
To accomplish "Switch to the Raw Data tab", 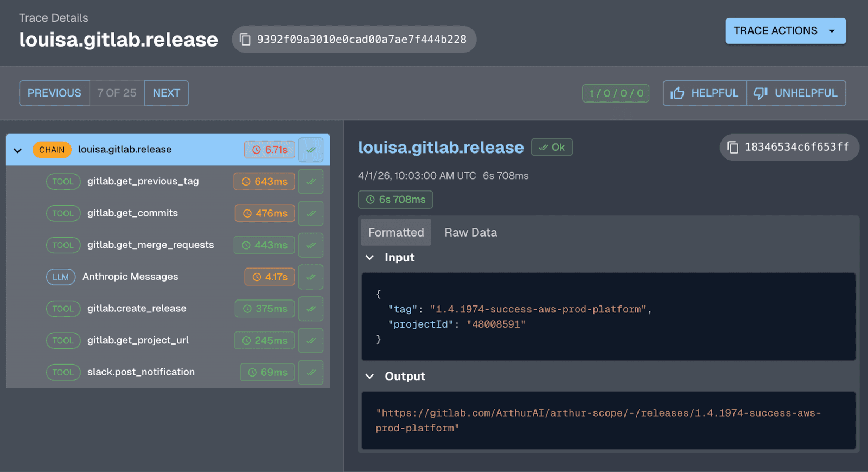I will [x=470, y=232].
